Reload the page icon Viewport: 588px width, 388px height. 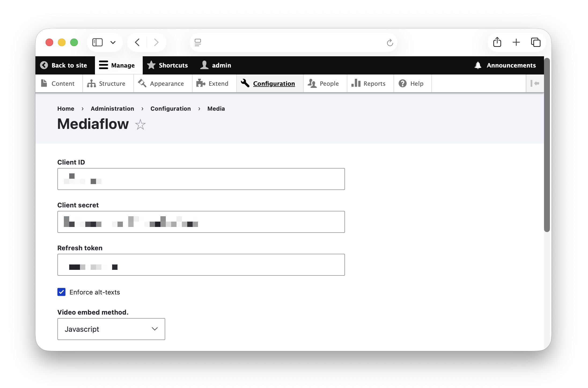click(390, 42)
